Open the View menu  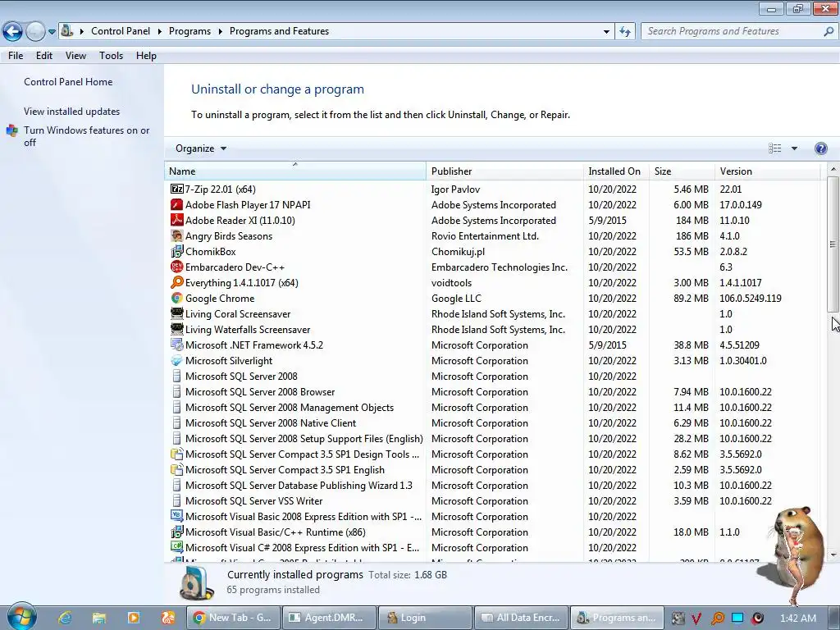pyautogui.click(x=75, y=56)
